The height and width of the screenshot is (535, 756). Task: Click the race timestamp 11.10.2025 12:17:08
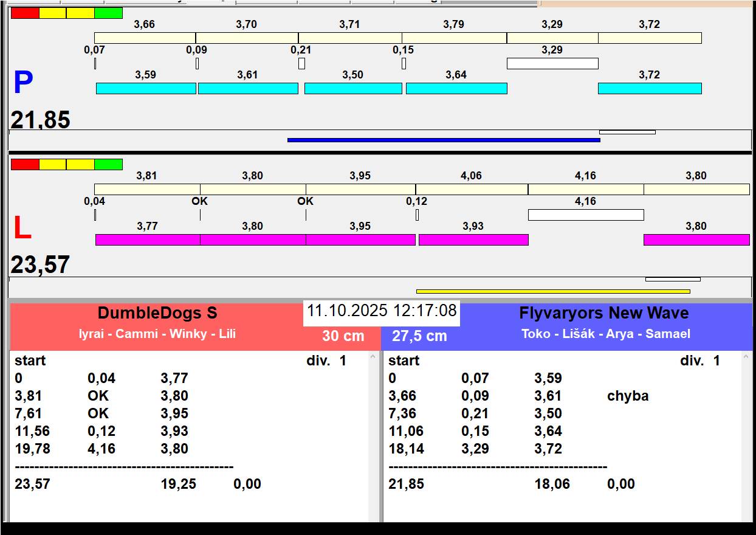pyautogui.click(x=382, y=311)
